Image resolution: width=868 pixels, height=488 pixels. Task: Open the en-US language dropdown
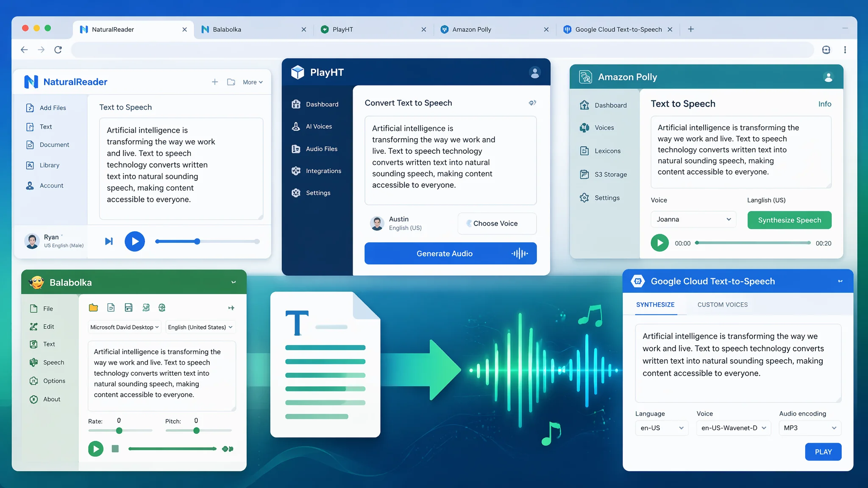(x=662, y=428)
